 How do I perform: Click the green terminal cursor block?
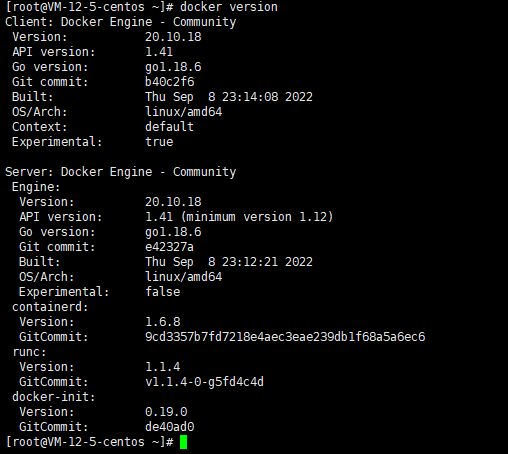(183, 442)
